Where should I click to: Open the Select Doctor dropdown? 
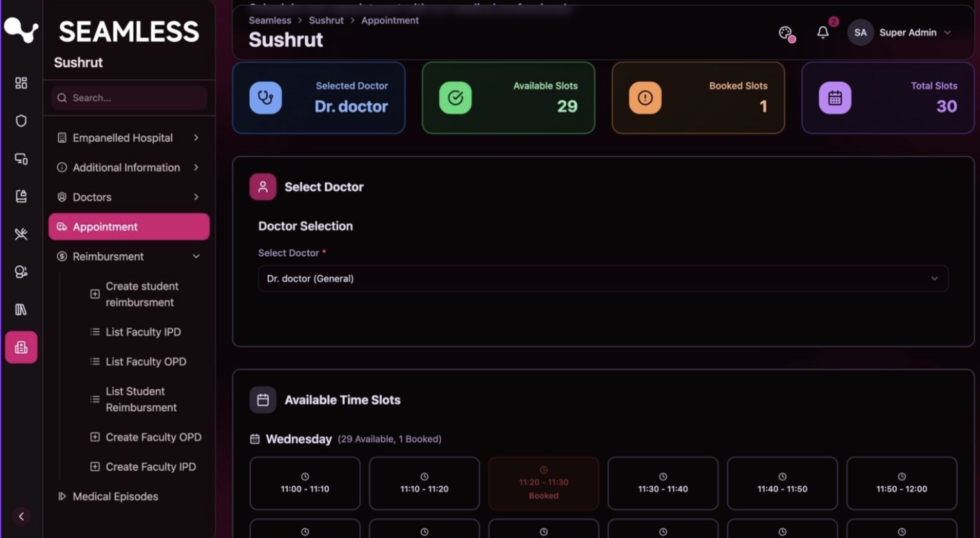(602, 279)
